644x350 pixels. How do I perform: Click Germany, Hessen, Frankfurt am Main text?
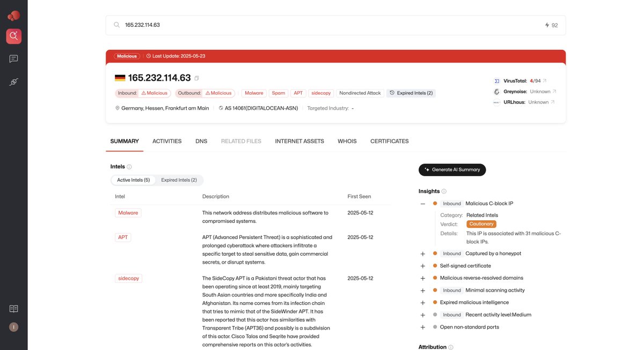(x=165, y=108)
